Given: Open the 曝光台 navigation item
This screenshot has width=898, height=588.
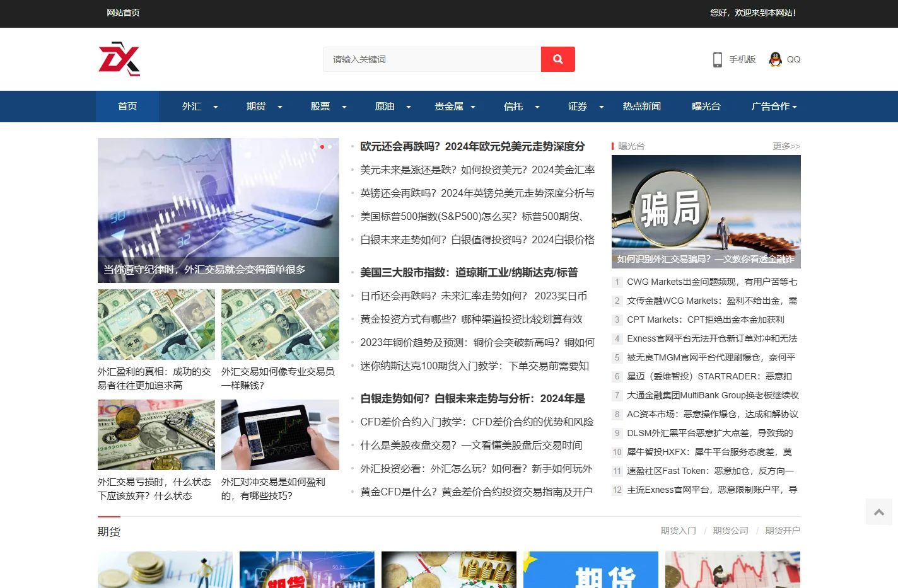Looking at the screenshot, I should 706,107.
